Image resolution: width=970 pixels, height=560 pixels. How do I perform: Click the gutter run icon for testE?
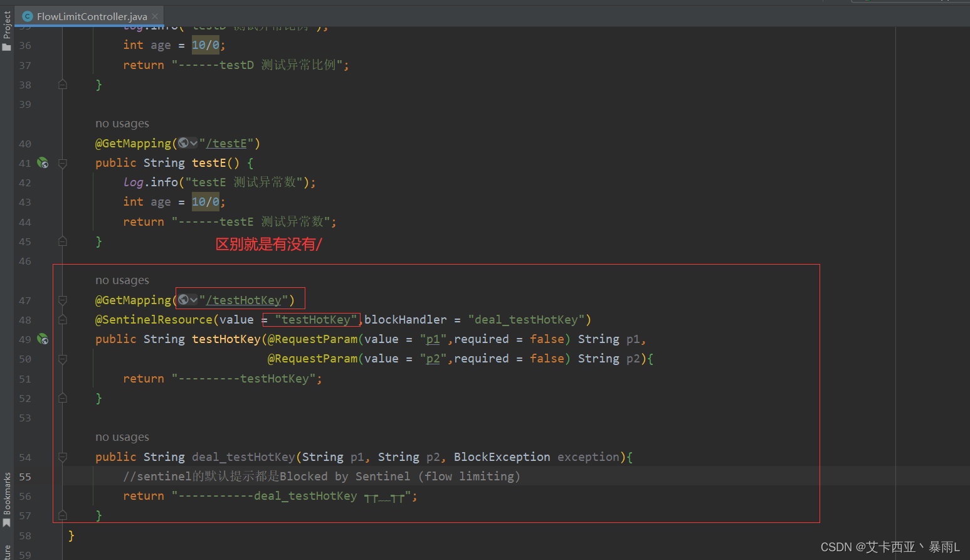click(x=43, y=163)
